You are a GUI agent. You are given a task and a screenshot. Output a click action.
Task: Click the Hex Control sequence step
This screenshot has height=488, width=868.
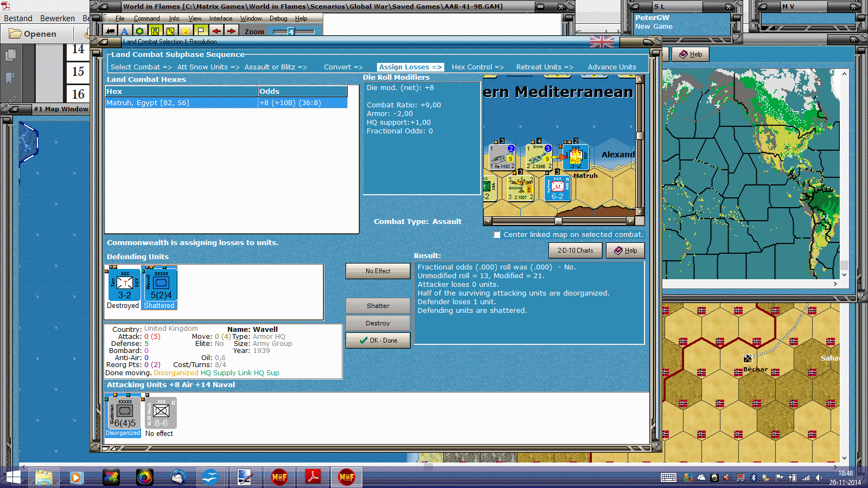[x=478, y=67]
